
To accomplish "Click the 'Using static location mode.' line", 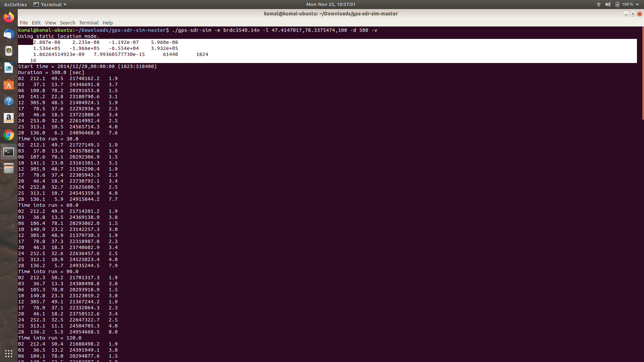I will [59, 36].
